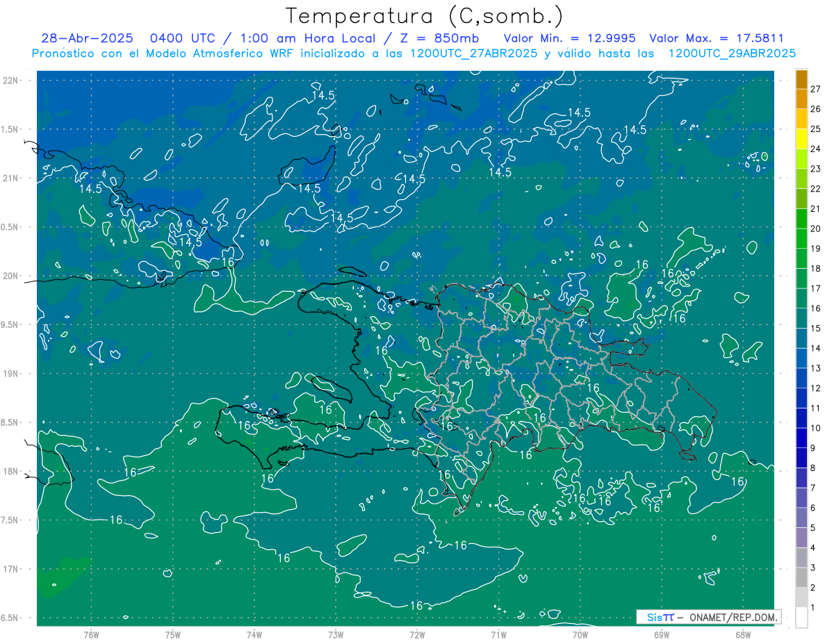Click the "14" label on the color scale
This screenshot has width=834, height=644.
(x=816, y=348)
